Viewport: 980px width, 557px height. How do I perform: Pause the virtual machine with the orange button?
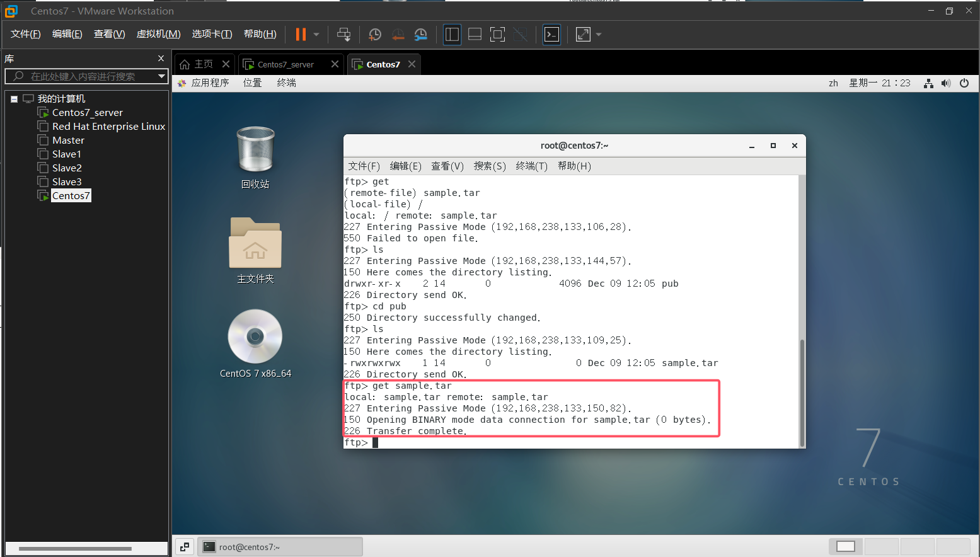tap(301, 35)
